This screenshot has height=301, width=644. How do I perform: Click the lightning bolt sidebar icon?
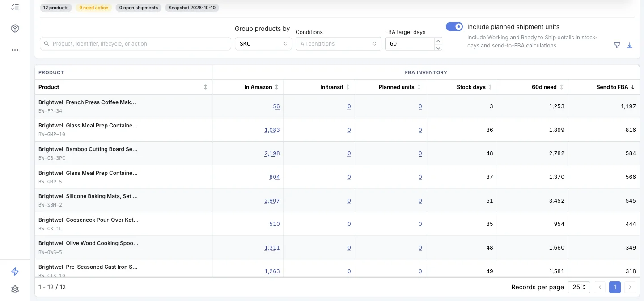click(x=15, y=271)
